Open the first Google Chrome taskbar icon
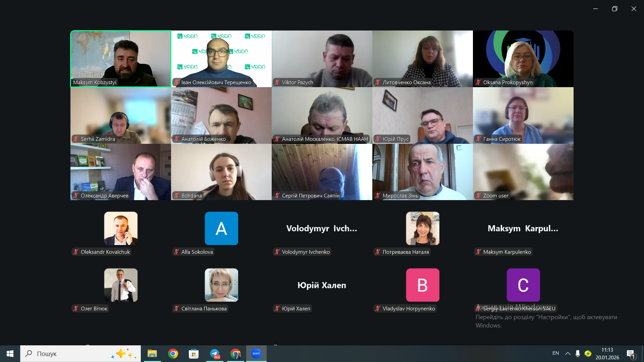Viewport: 644px width, 362px height. tap(173, 354)
